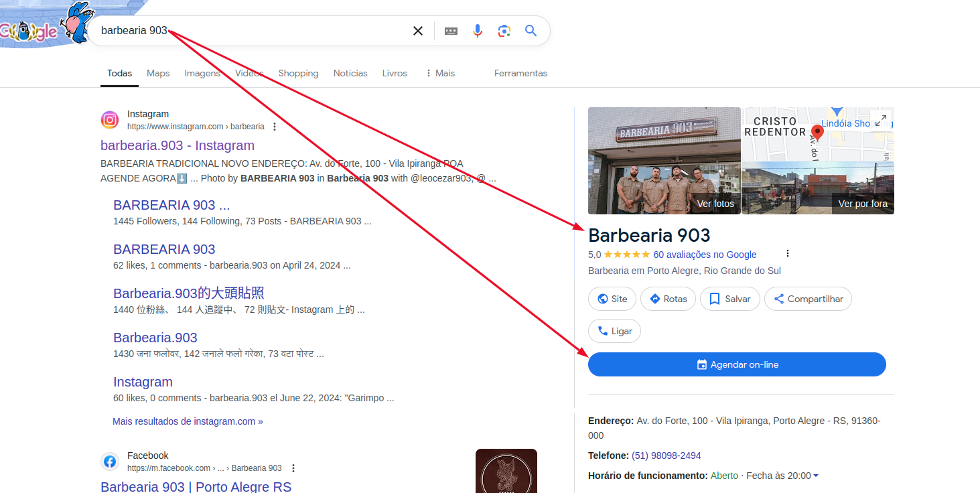
Task: Open the Ferramentas search tools
Action: coord(520,73)
